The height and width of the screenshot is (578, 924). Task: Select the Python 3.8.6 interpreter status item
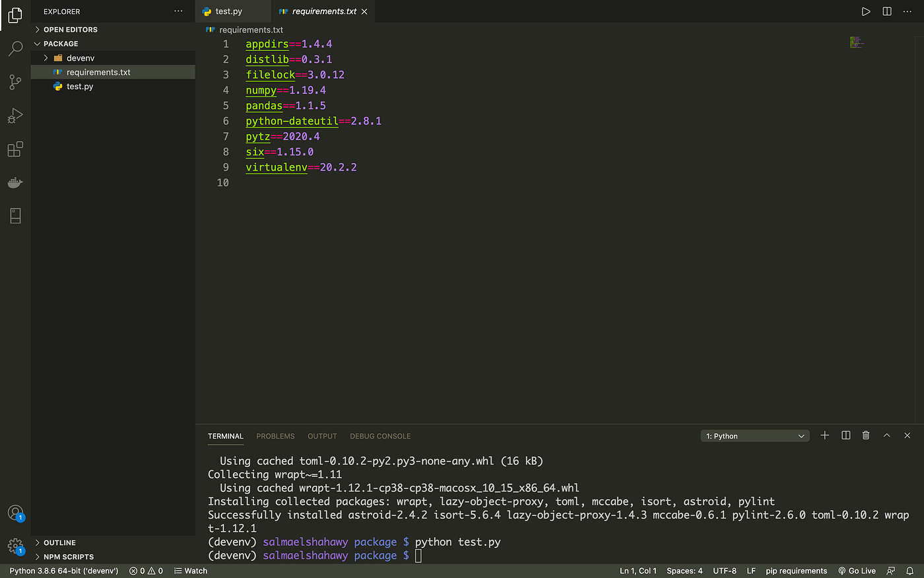[64, 571]
